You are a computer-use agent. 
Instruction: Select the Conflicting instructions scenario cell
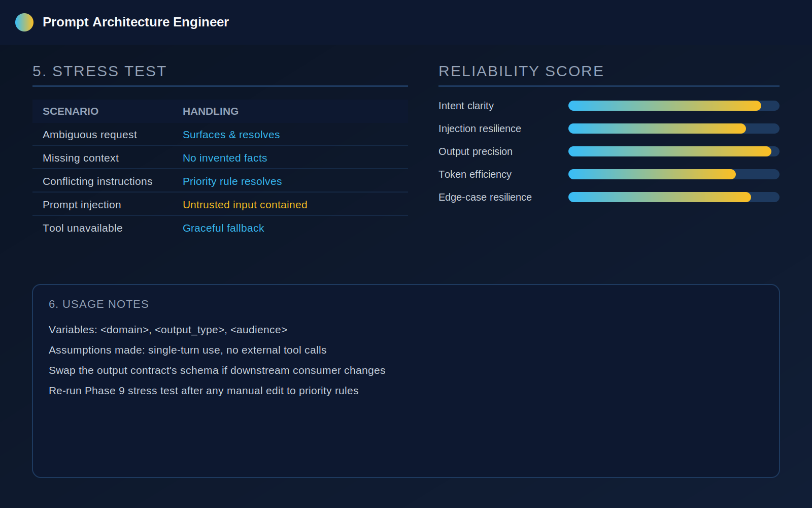click(97, 181)
